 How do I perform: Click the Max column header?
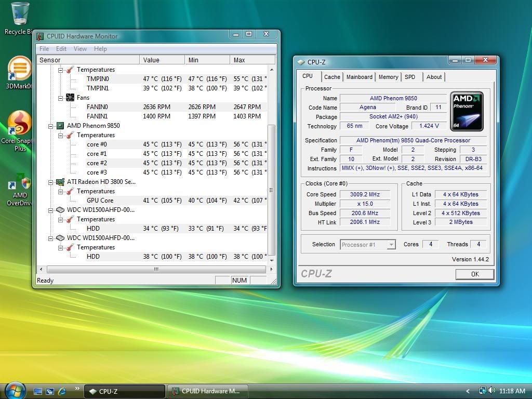pyautogui.click(x=252, y=60)
